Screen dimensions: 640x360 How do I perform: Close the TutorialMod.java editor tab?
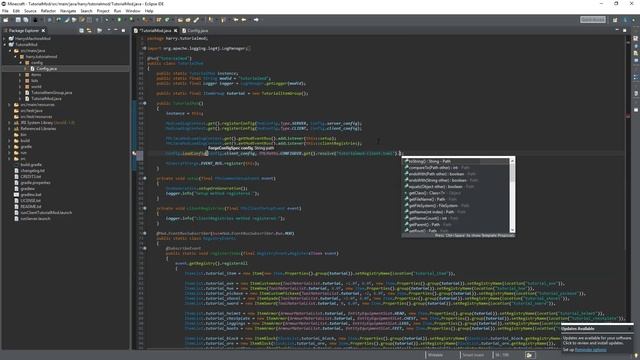pos(176,31)
